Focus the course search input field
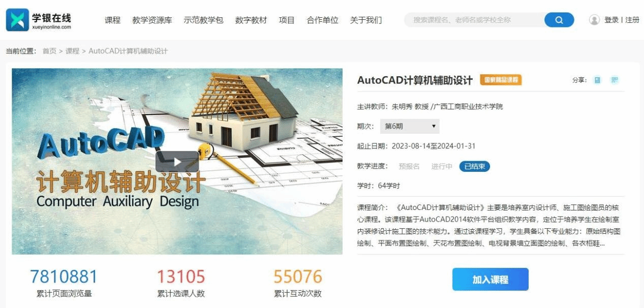The width and height of the screenshot is (644, 308). coord(475,20)
